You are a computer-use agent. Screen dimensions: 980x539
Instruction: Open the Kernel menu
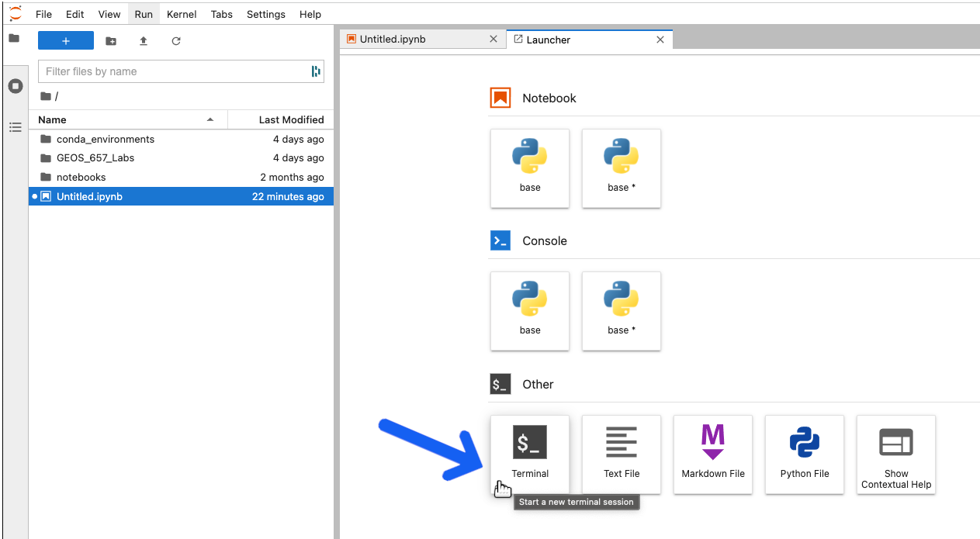coord(182,14)
